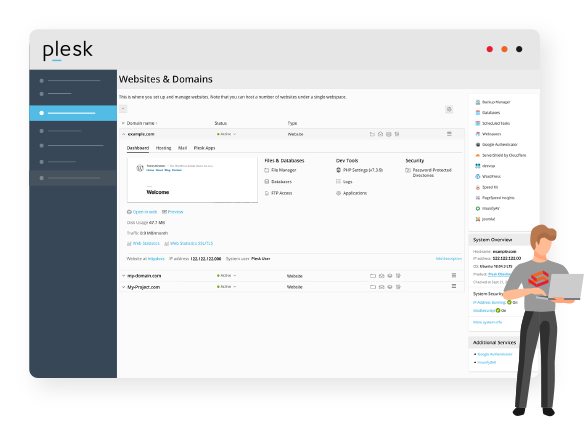
Task: Open PHP Settings under Dev Tools
Action: tap(359, 170)
